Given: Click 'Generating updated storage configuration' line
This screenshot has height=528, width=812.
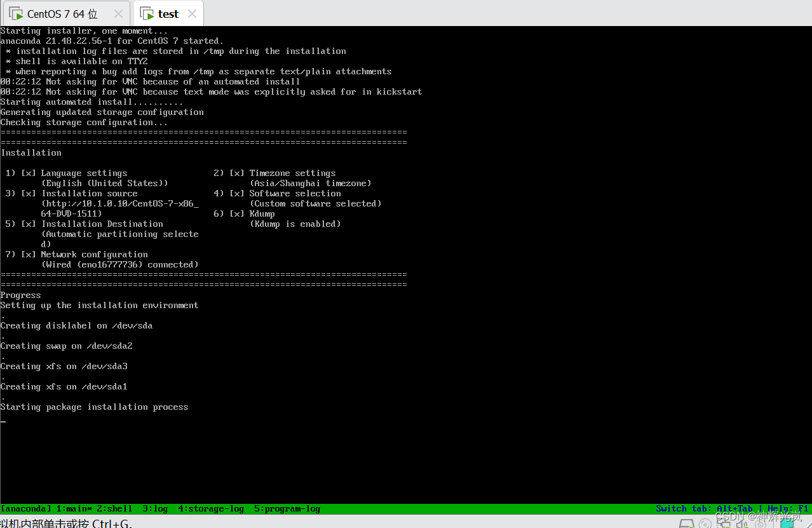Looking at the screenshot, I should (102, 112).
